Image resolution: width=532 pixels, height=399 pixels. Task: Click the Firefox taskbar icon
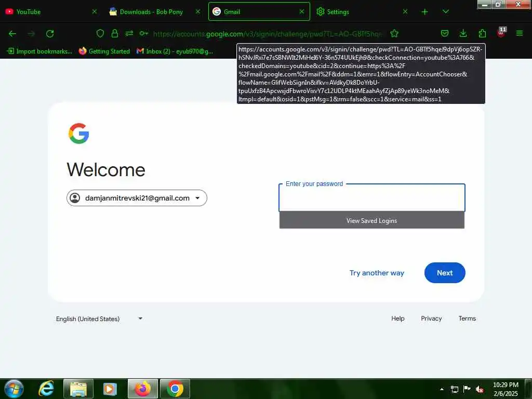143,389
